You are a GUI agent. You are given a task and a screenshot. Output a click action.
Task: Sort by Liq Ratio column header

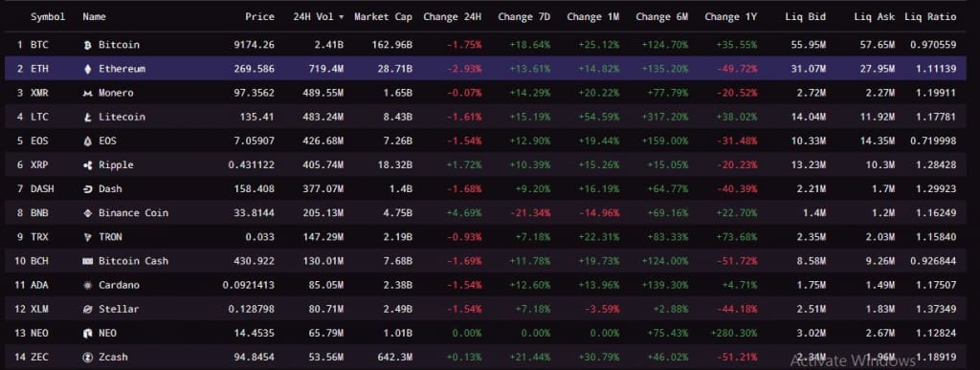[x=930, y=17]
